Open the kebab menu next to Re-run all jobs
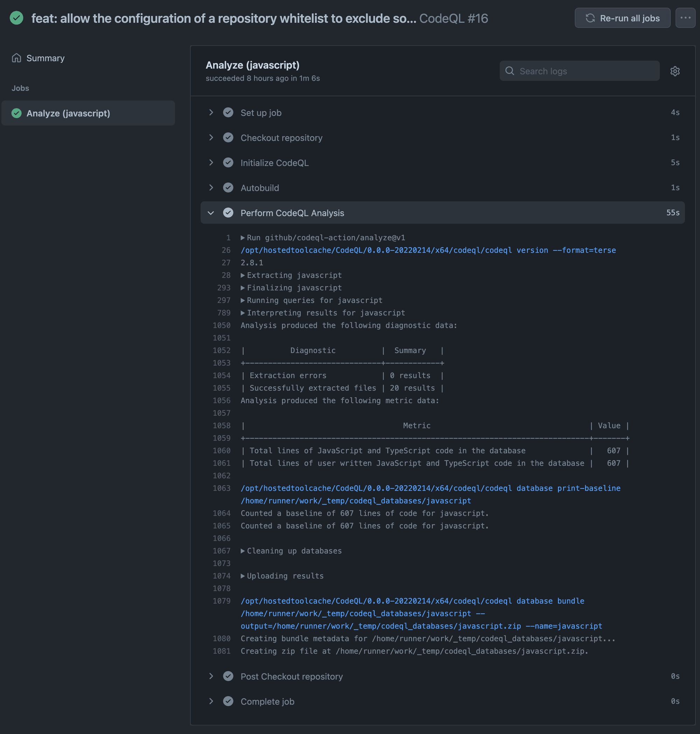Image resolution: width=700 pixels, height=734 pixels. coord(685,18)
